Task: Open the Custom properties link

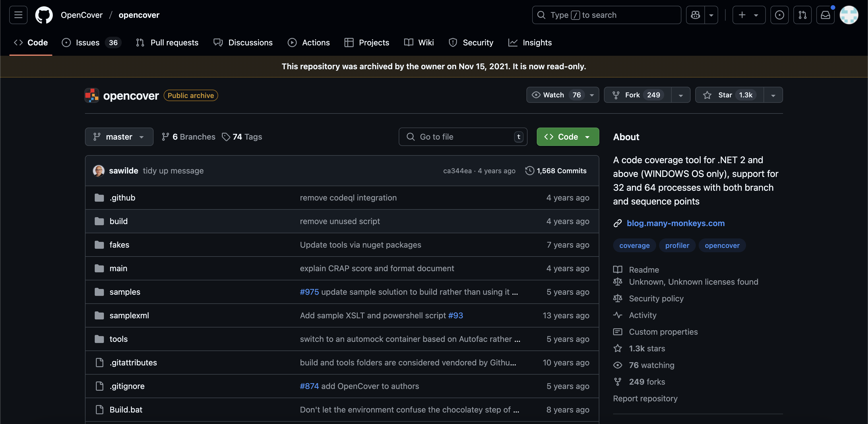Action: [663, 332]
